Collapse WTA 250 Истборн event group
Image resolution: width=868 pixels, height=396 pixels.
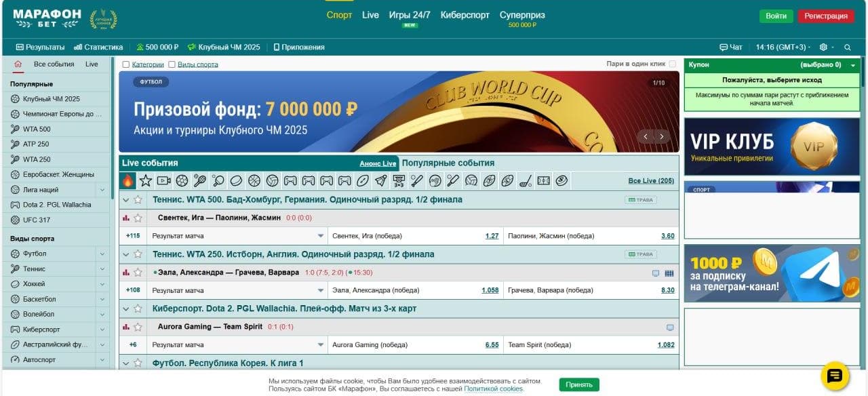click(x=125, y=254)
